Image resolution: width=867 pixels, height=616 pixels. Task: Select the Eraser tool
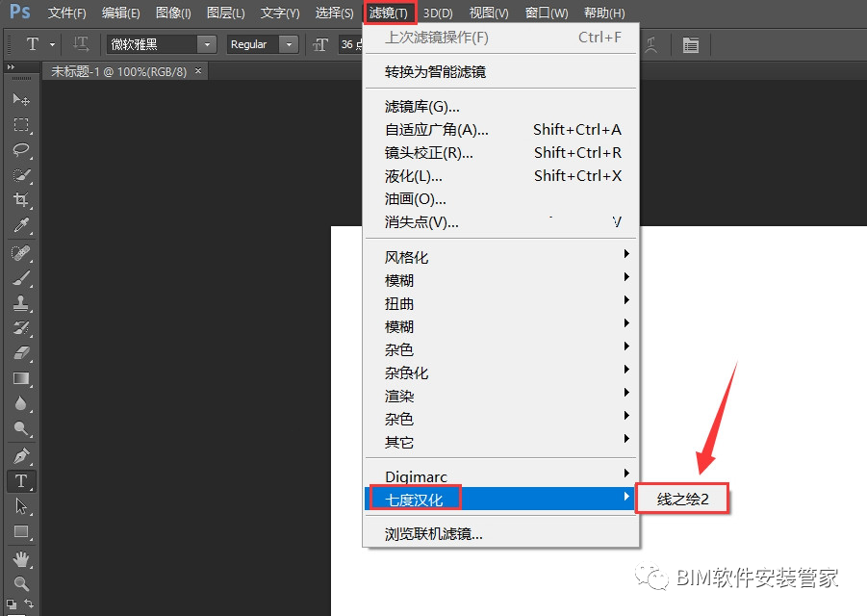pos(21,353)
